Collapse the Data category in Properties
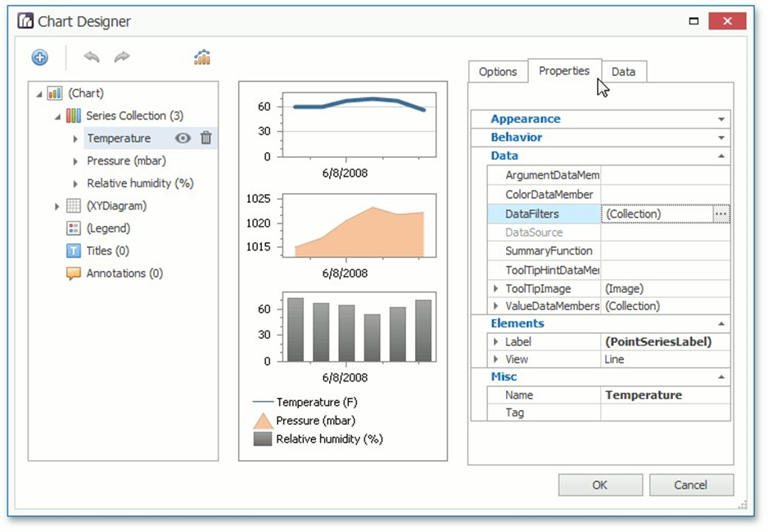The image size is (768, 532). [x=721, y=156]
